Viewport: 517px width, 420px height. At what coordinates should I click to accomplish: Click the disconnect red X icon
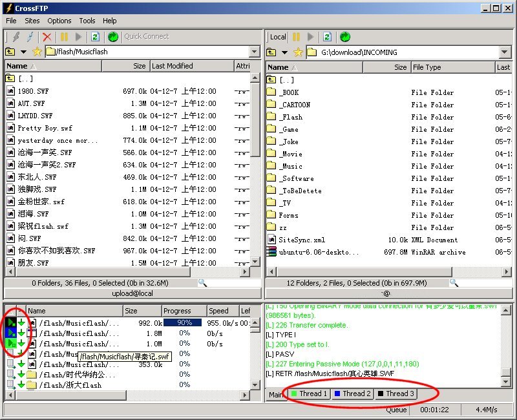(47, 37)
